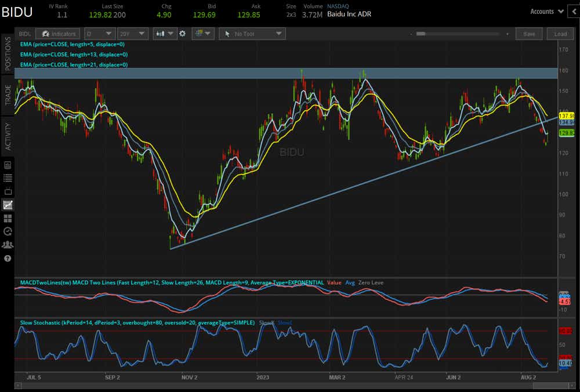580x392 pixels.
Task: Open the account monitor icon in sidebar
Action: 8,165
